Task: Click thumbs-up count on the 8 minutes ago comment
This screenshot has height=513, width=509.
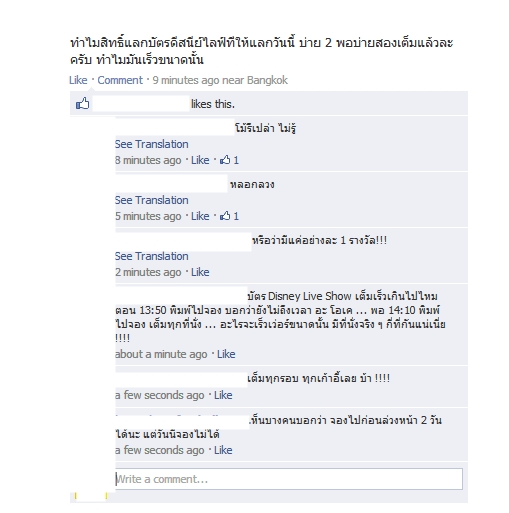Action: 229,160
